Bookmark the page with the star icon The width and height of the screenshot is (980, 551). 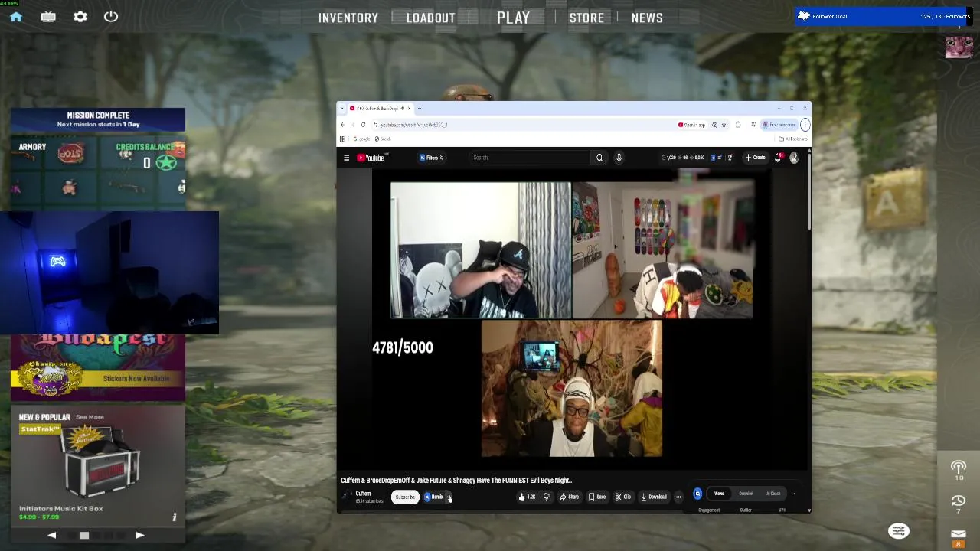724,125
